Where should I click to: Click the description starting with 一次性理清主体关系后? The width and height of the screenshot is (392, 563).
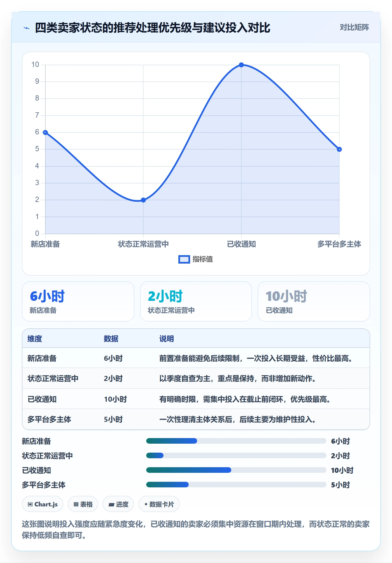[x=238, y=419]
